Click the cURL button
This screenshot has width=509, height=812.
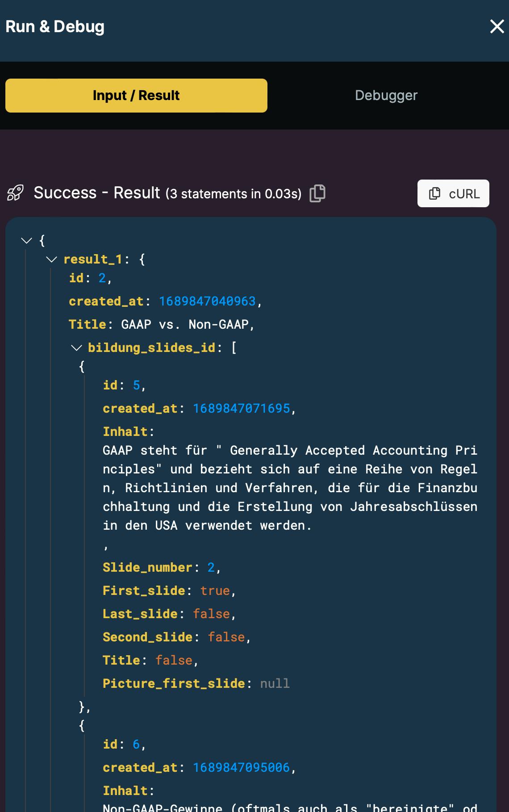(453, 193)
